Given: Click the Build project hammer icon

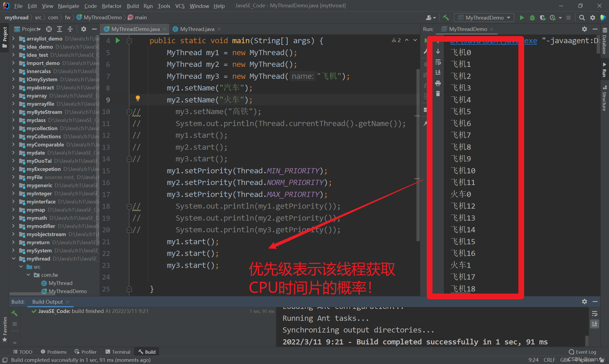Looking at the screenshot, I should pyautogui.click(x=446, y=18).
